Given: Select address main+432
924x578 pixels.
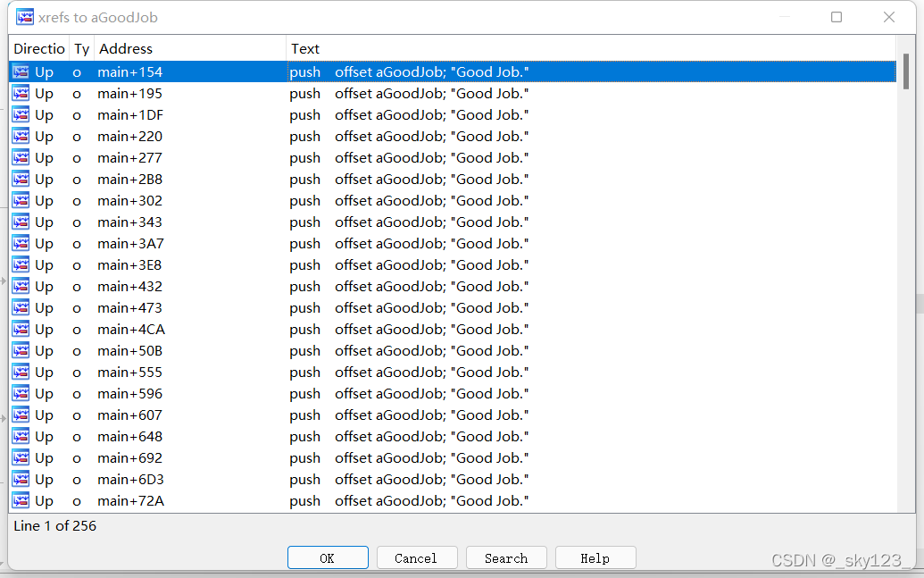Looking at the screenshot, I should 129,286.
